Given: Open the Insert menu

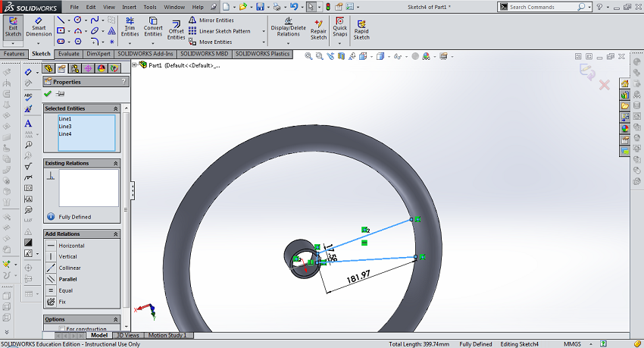Looking at the screenshot, I should 129,7.
